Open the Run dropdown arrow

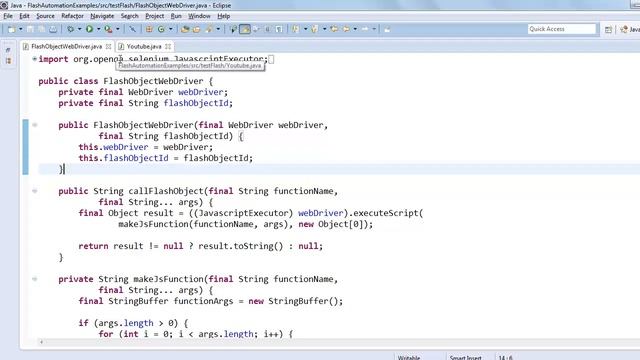98,29
